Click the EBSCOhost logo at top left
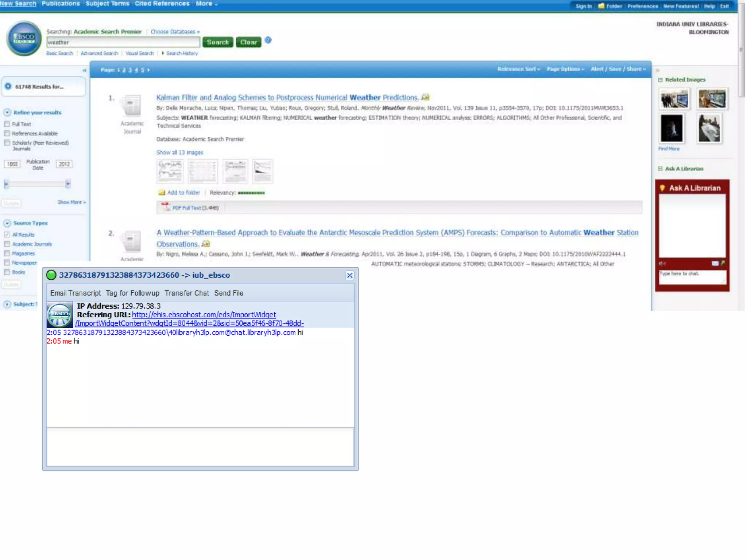Image resolution: width=747 pixels, height=560 pixels. click(x=24, y=39)
